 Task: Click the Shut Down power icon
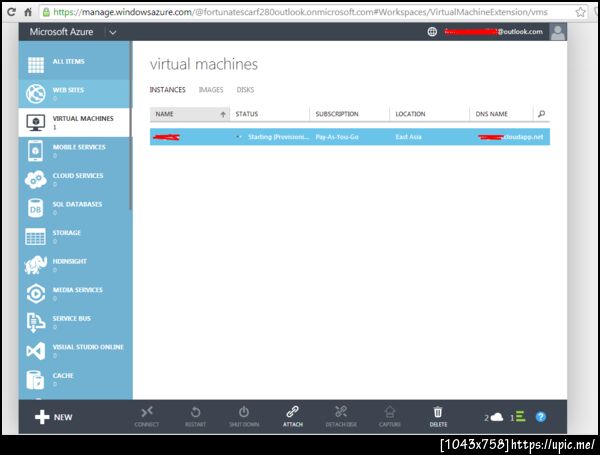click(x=244, y=412)
